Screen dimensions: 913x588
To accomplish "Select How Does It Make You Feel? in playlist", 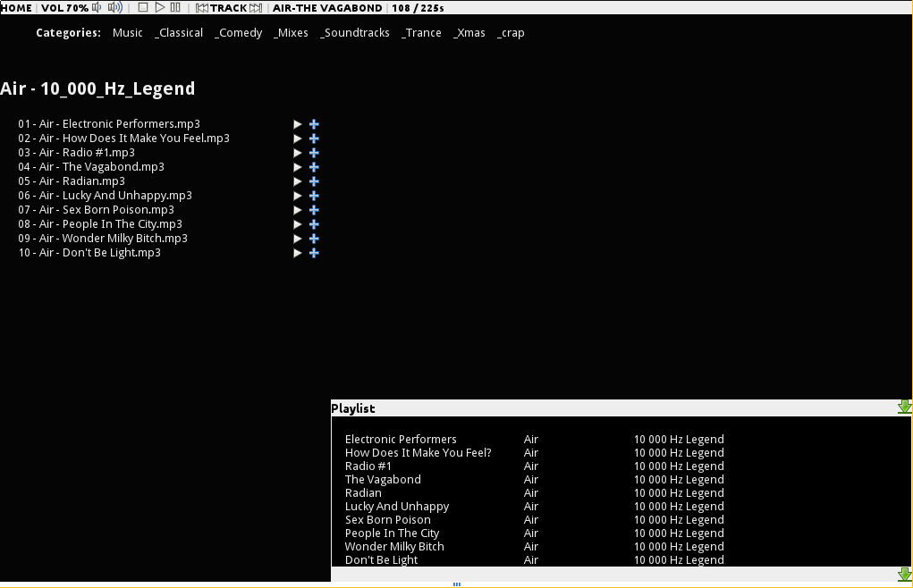I will [418, 452].
